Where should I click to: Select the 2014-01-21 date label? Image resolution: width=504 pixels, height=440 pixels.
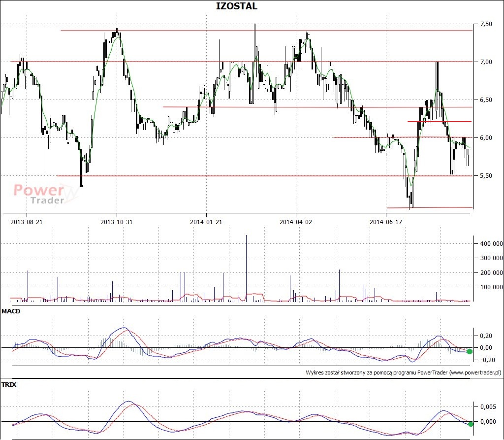point(206,222)
